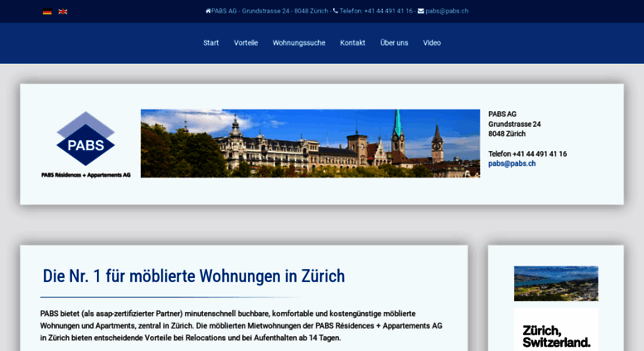Click 'PABS AG' text in address card
Screen dimensions: 644x351
coord(502,115)
